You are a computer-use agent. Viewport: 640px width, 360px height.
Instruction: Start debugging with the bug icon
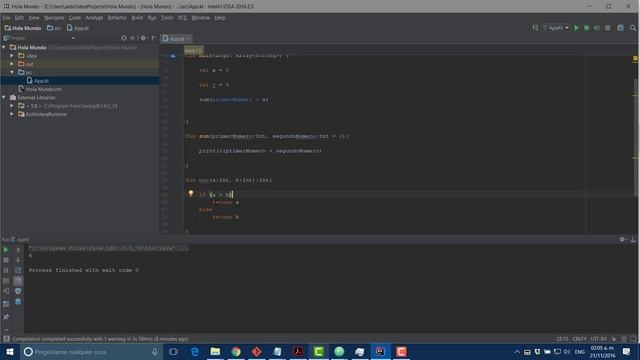[587, 28]
